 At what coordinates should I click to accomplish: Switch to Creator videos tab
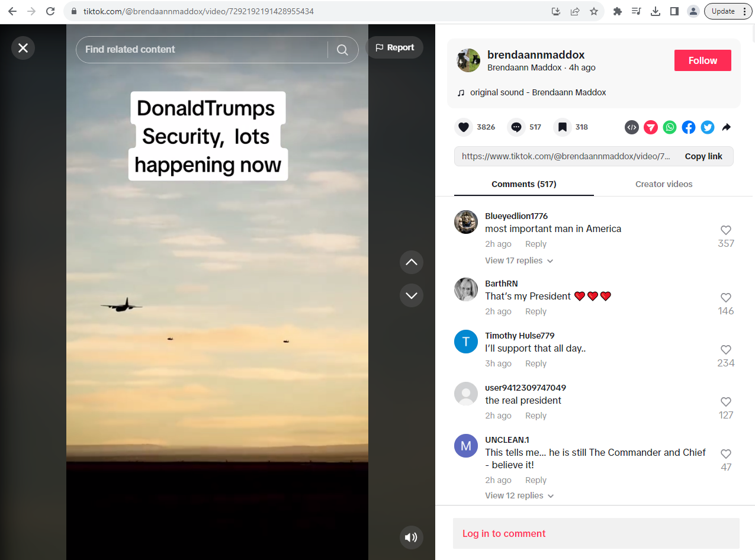pos(664,184)
